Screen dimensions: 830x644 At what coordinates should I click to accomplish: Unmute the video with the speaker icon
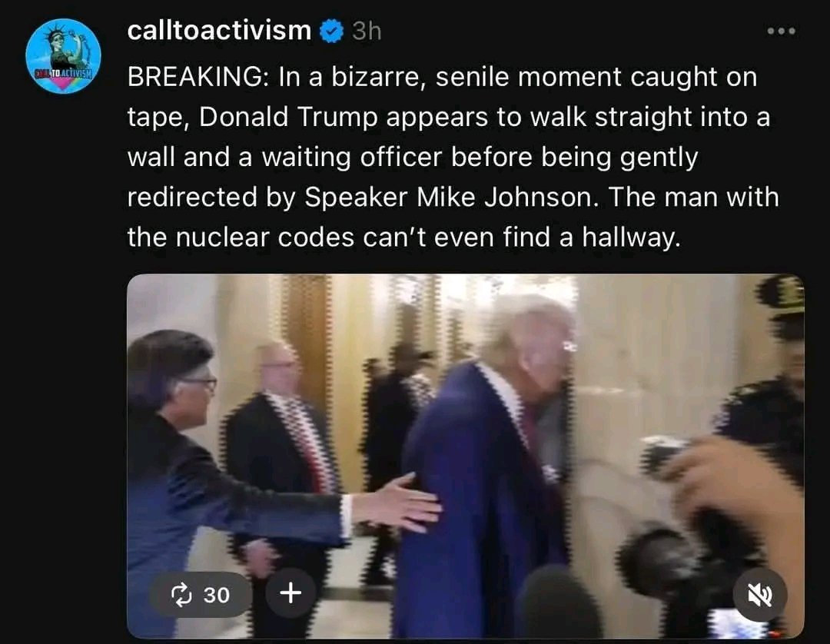coord(759,596)
